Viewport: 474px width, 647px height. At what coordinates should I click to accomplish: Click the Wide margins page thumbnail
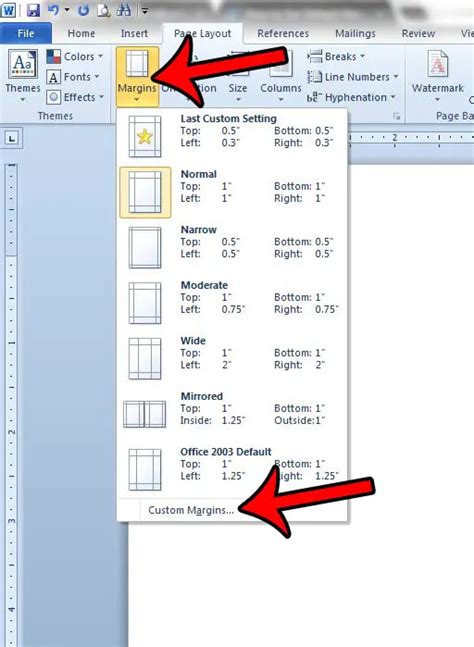[x=144, y=359]
